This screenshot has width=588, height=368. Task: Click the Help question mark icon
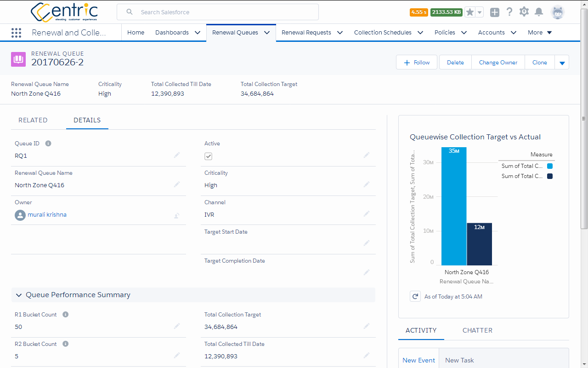(509, 12)
